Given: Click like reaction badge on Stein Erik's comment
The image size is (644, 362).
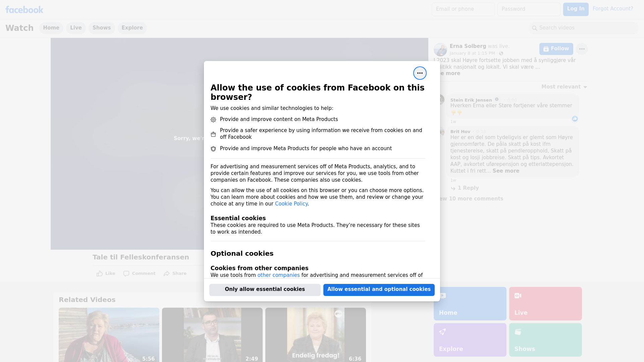Looking at the screenshot, I should point(575,119).
